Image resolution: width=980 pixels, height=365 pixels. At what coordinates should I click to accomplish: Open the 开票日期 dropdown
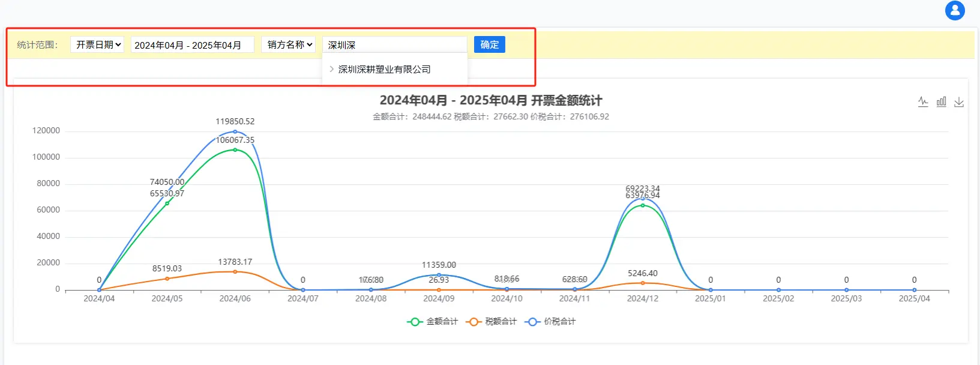[97, 44]
